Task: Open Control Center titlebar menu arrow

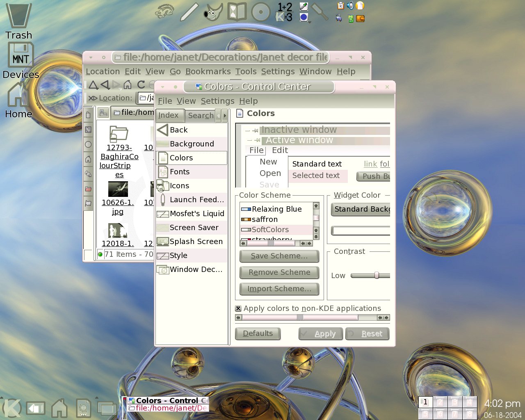Action: point(163,87)
